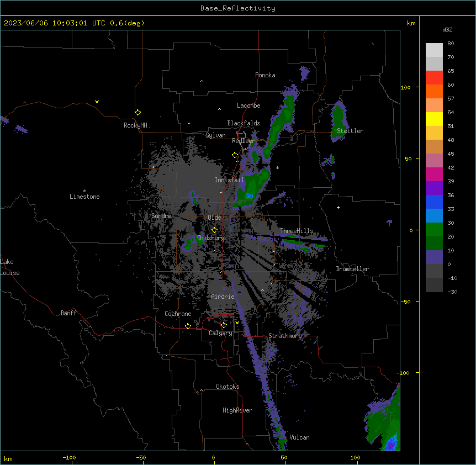This screenshot has width=476, height=465.
Task: Click the Airdrie city label
Action: [x=223, y=297]
